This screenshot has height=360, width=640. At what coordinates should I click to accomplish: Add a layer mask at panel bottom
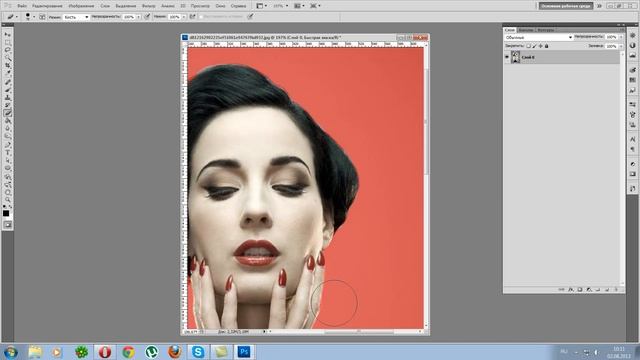580,289
